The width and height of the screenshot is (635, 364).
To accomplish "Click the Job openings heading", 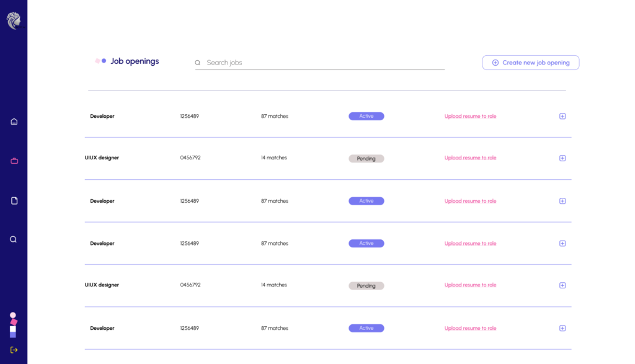I will 135,61.
